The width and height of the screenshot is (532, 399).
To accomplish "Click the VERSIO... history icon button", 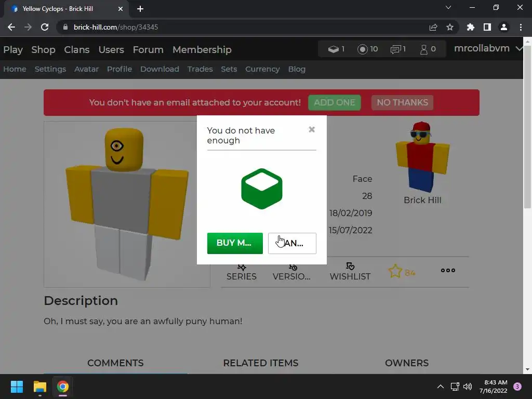I will pos(291,272).
